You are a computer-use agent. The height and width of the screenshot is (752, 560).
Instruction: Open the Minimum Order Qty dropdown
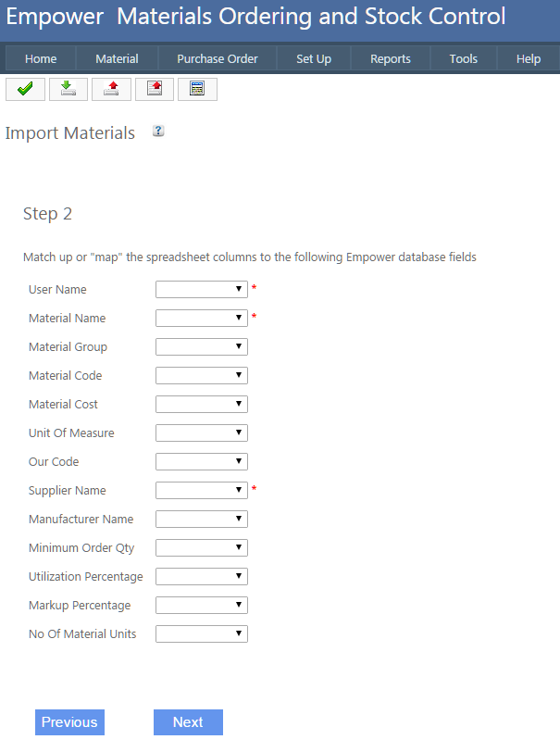(x=202, y=547)
